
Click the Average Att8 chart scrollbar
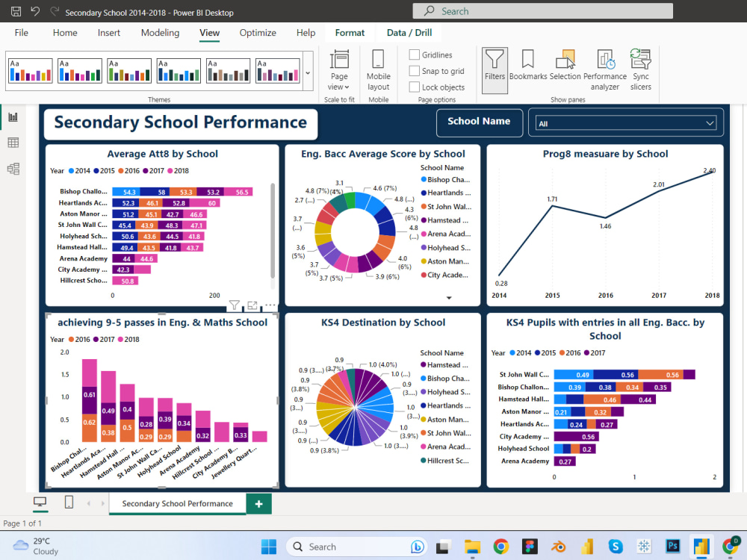pyautogui.click(x=273, y=231)
